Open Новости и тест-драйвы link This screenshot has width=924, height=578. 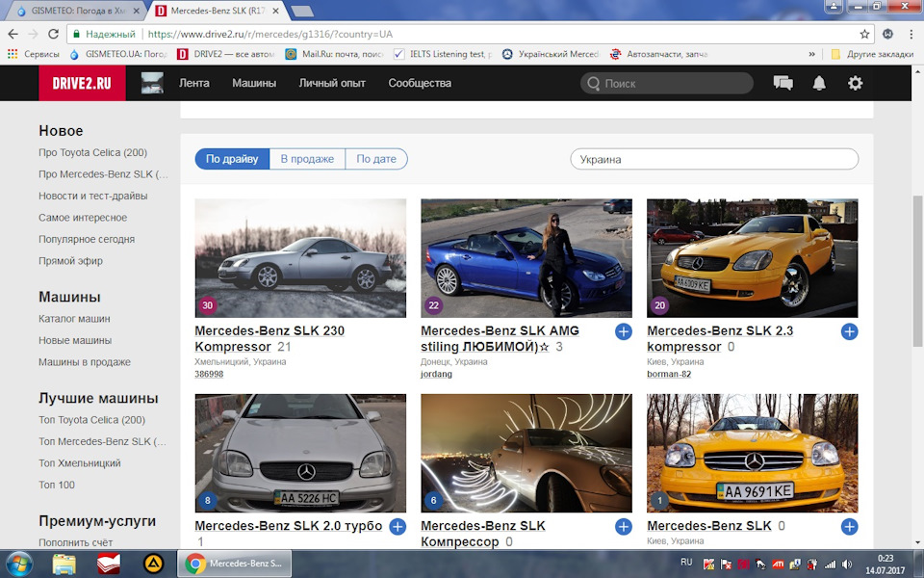click(x=93, y=196)
